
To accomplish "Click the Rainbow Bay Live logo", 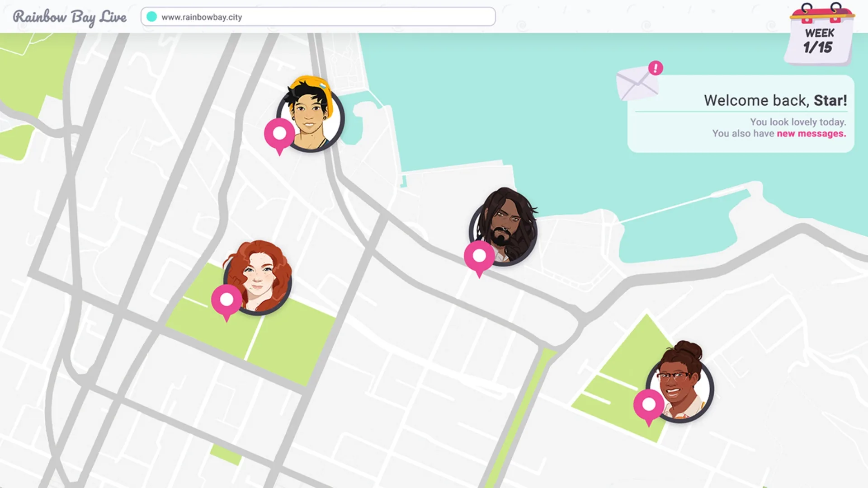I will [x=70, y=17].
